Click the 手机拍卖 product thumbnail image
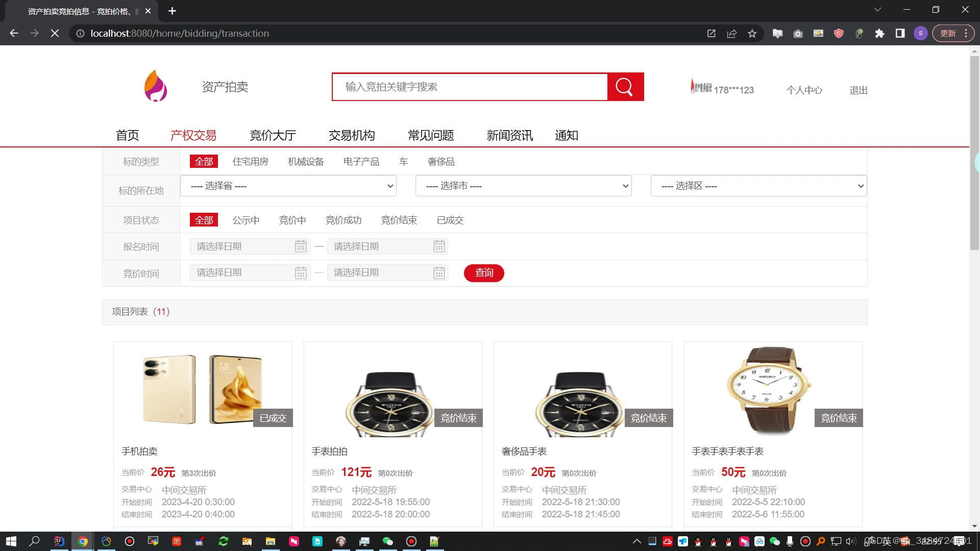 point(202,390)
